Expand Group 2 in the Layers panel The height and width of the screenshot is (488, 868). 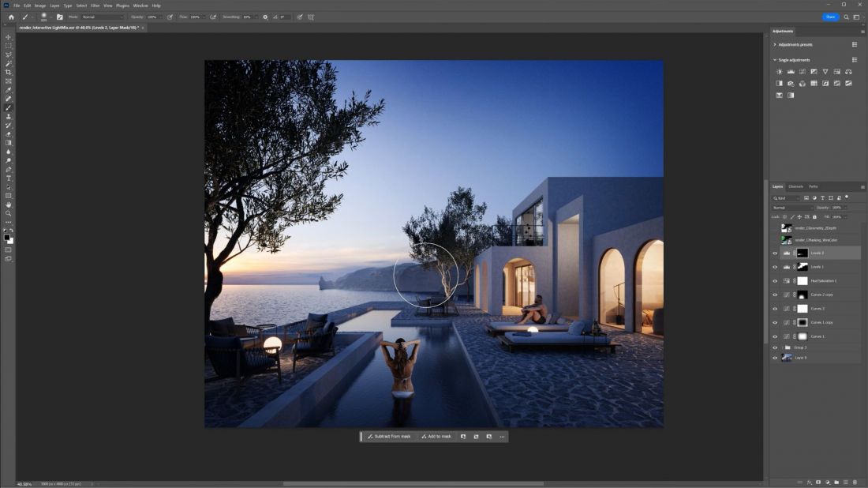pos(782,348)
